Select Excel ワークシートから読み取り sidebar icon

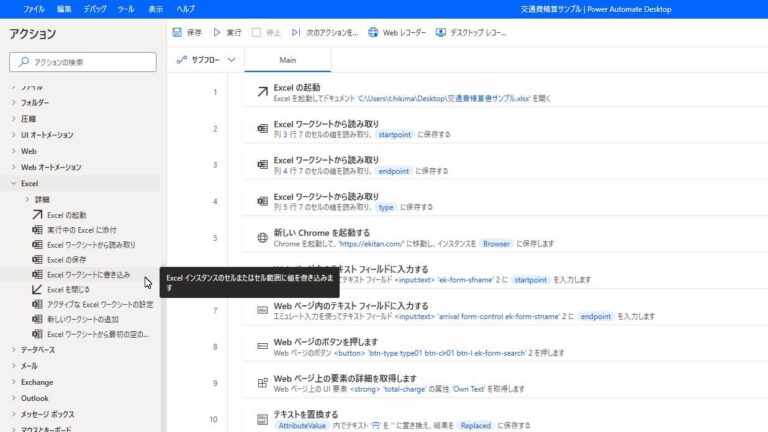point(37,244)
